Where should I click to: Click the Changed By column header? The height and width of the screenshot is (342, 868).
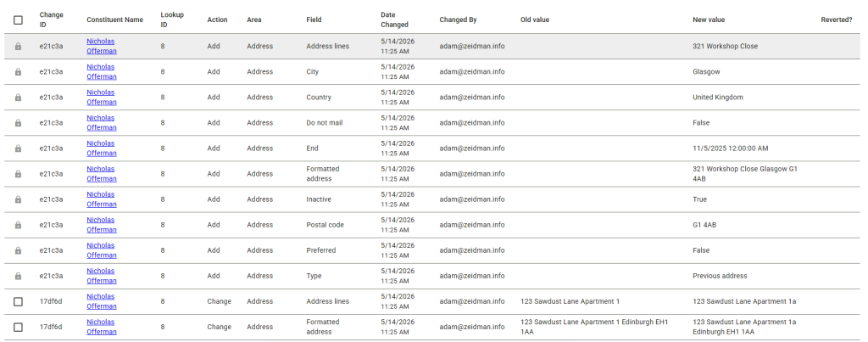coord(458,20)
